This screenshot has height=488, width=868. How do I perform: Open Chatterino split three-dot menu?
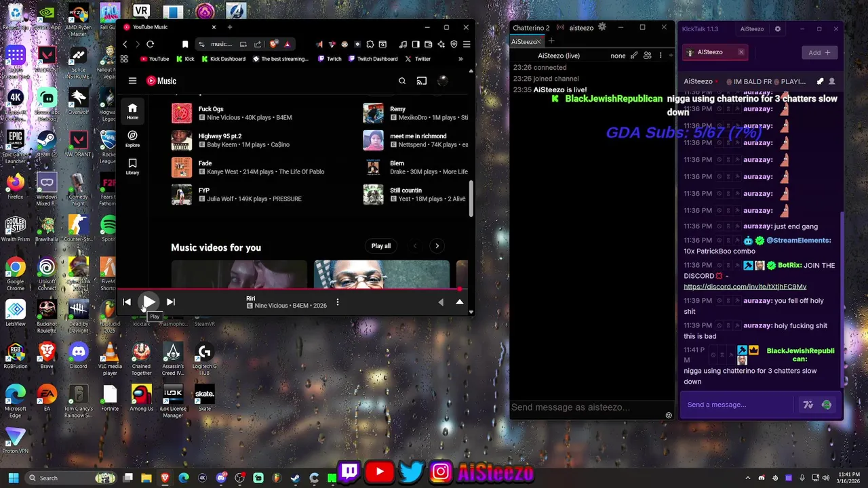pyautogui.click(x=660, y=56)
